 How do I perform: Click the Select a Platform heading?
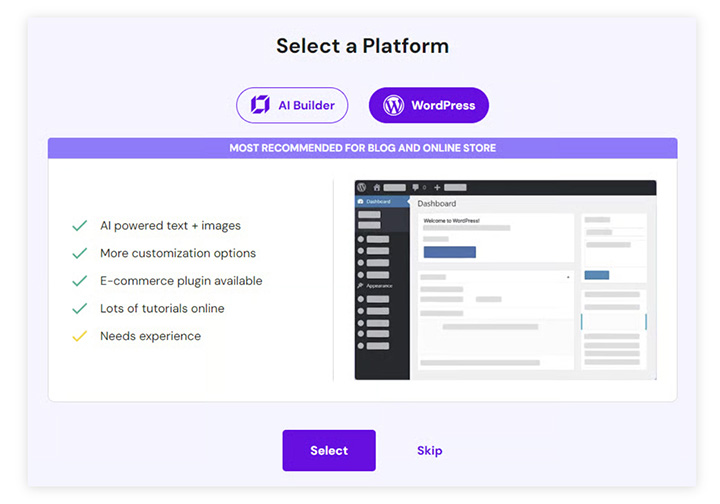click(362, 46)
